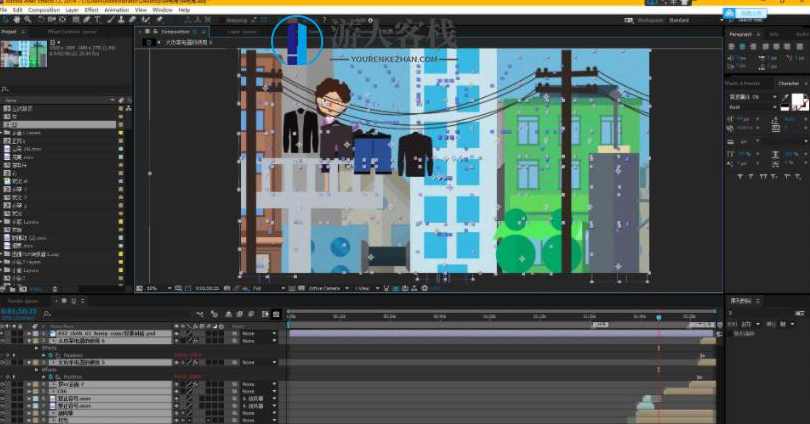Image resolution: width=810 pixels, height=424 pixels.
Task: Toggle visibility eye of the first timeline layer
Action: [5, 333]
